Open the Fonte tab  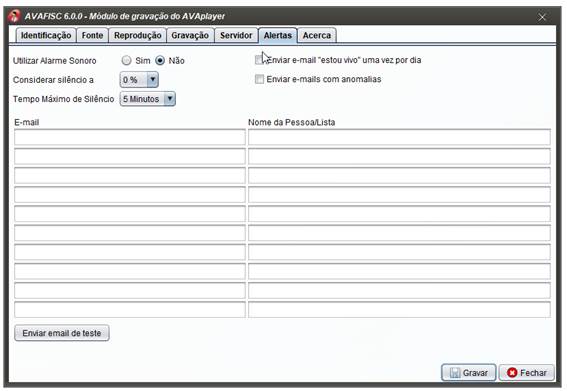coord(92,35)
